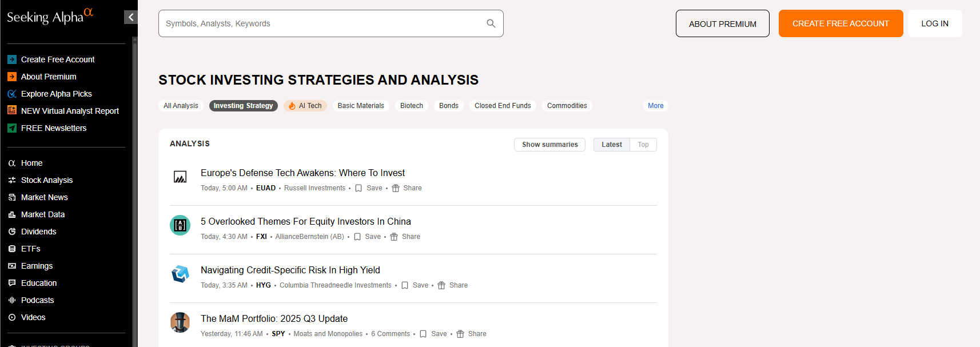Open the Market Data sidebar icon
Viewport: 980px width, 347px height.
[12, 214]
